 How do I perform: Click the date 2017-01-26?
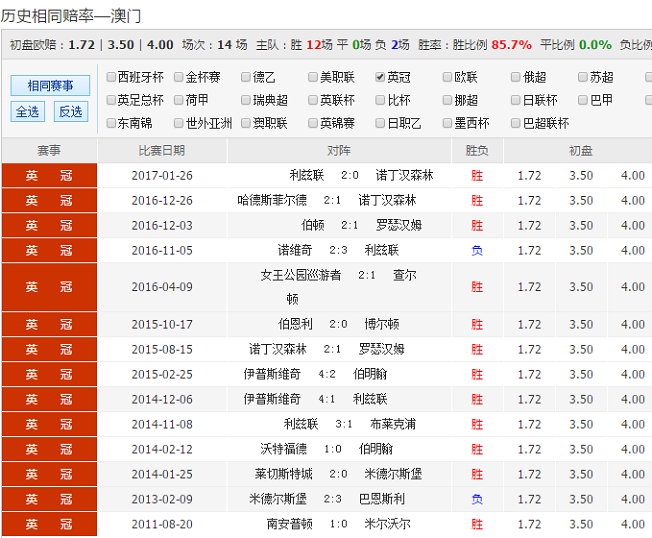(162, 175)
